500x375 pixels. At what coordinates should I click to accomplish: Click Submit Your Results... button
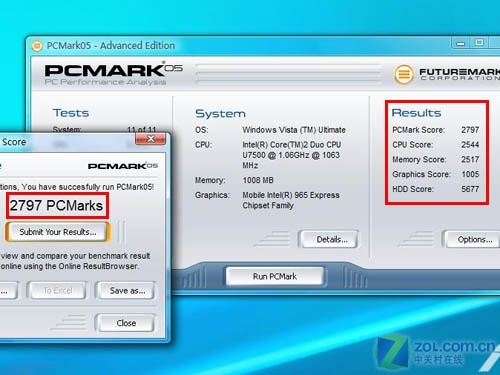tap(57, 232)
